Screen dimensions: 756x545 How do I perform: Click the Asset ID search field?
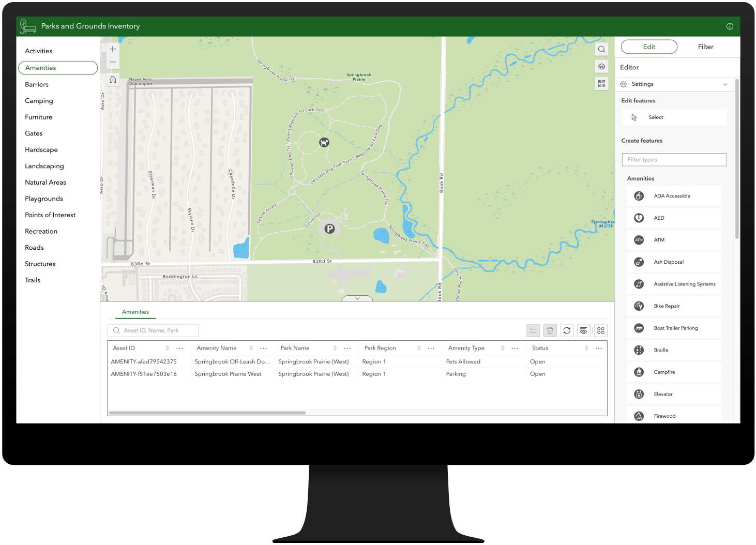153,330
